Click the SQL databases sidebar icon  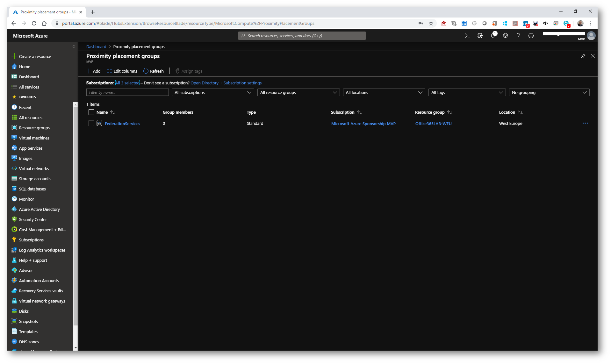pos(14,189)
